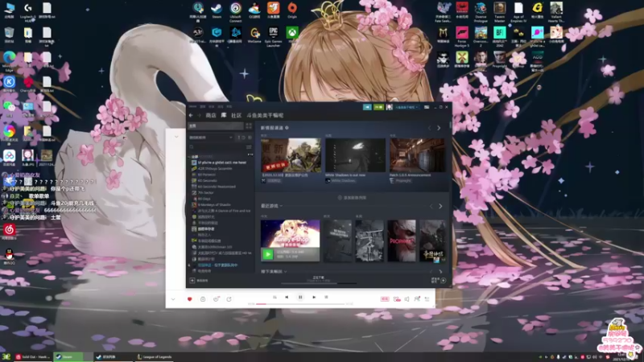Click the add shelf button
Image resolution: width=644 pixels, height=362 pixels.
coord(352,198)
